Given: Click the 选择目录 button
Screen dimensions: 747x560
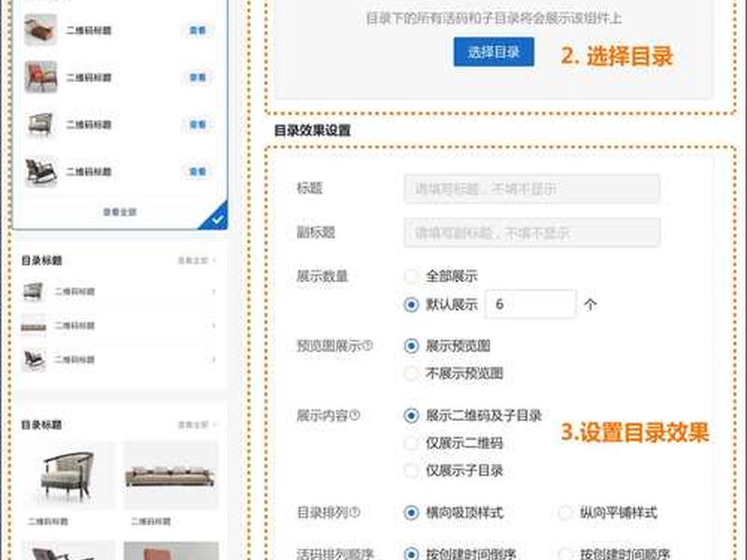Looking at the screenshot, I should tap(494, 52).
